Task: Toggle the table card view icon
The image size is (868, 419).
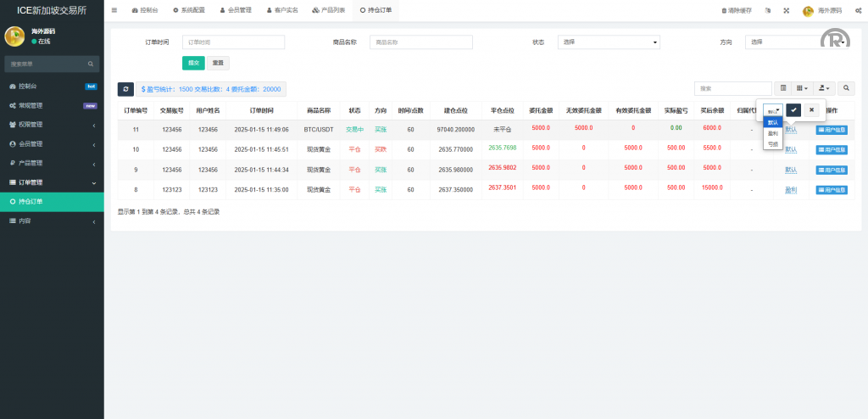Action: pos(783,88)
